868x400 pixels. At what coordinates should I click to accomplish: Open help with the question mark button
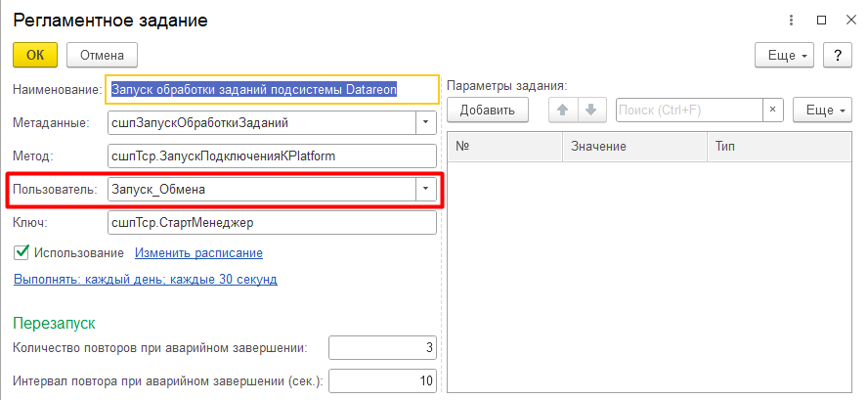click(x=838, y=55)
